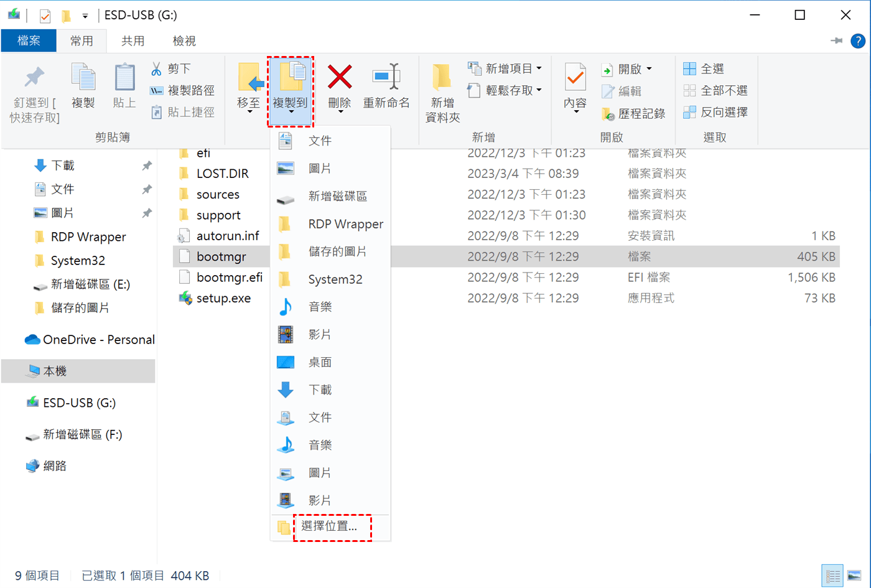Choose 桌面 in the copy-to menu
This screenshot has height=588, width=871.
coord(330,362)
